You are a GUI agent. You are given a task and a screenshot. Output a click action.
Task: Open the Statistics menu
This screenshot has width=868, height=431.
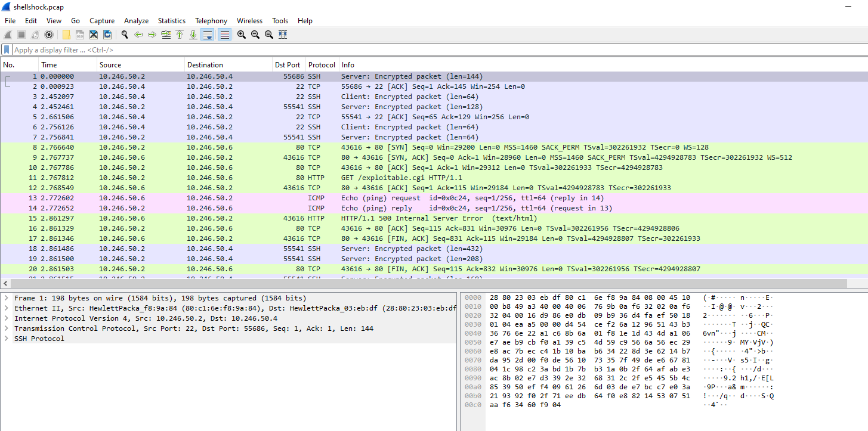(172, 20)
